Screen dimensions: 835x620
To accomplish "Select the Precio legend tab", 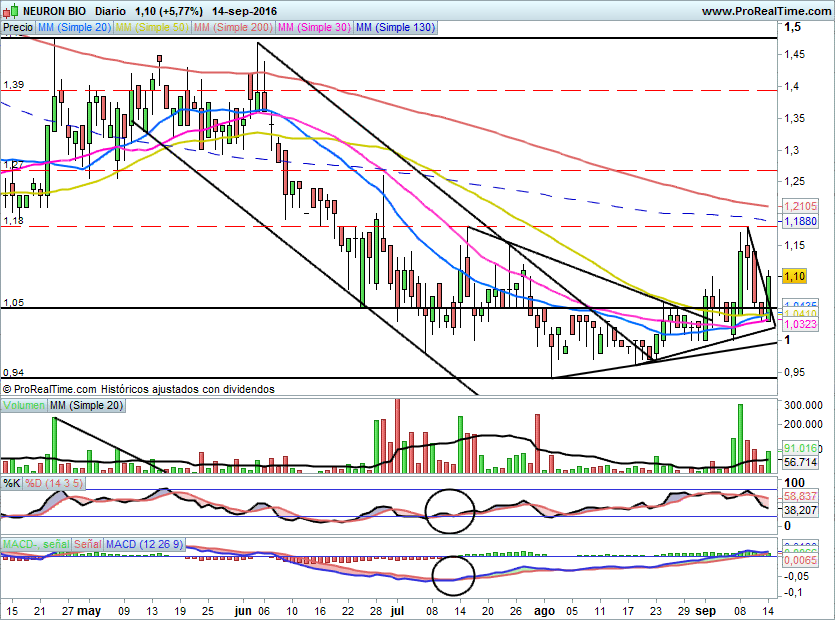I will [18, 28].
